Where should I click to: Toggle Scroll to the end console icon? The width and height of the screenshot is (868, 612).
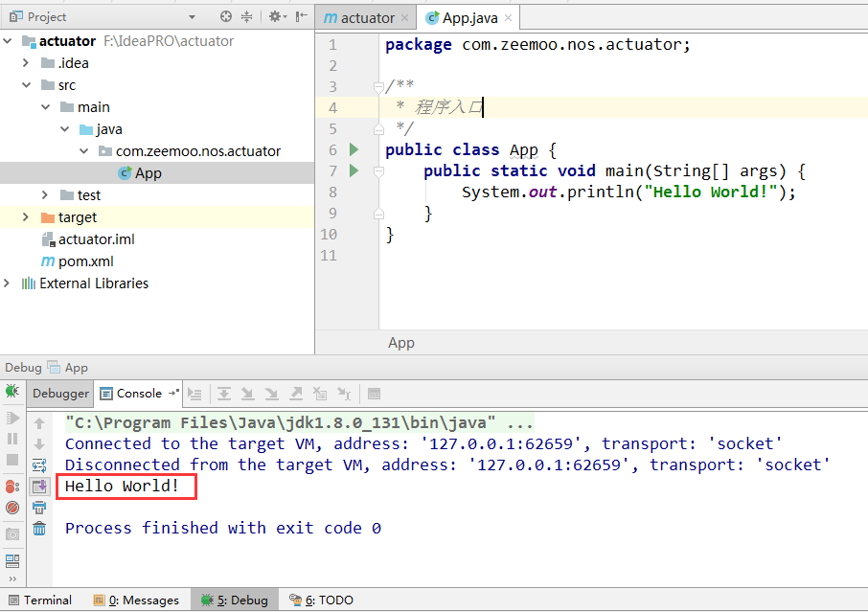tap(39, 487)
